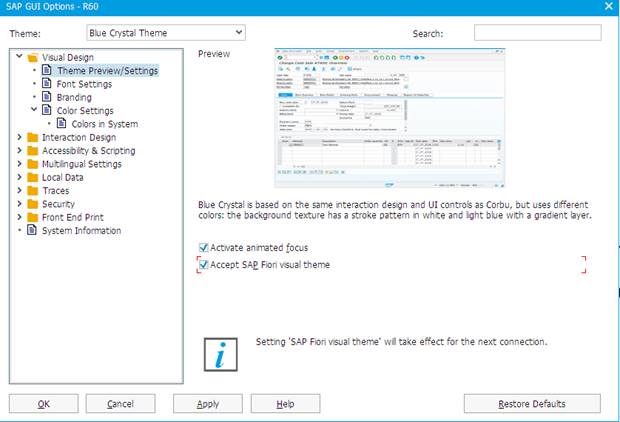Click the System Information document icon

coord(32,230)
